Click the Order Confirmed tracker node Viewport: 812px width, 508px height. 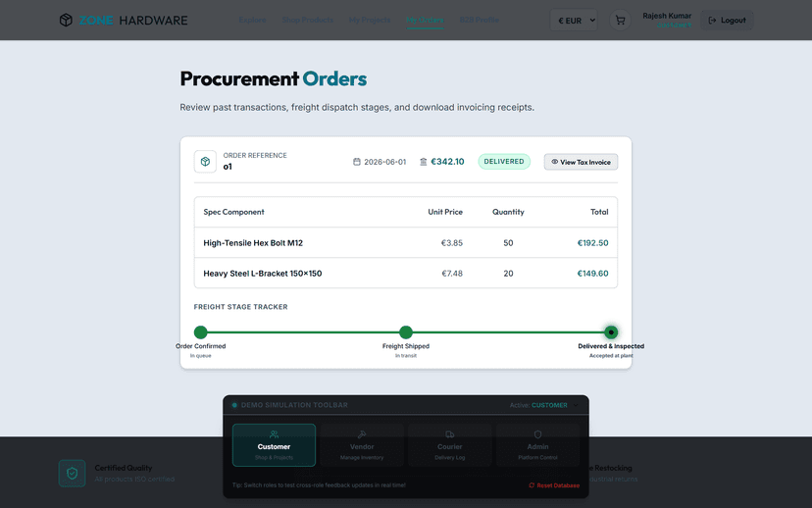200,331
